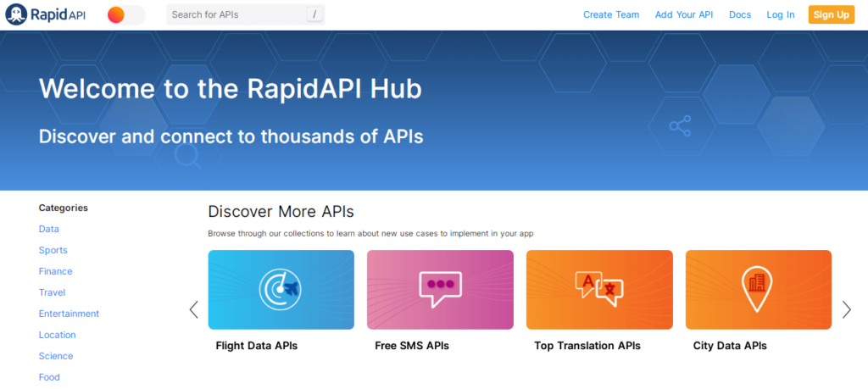
Task: Select the Location category
Action: point(57,335)
